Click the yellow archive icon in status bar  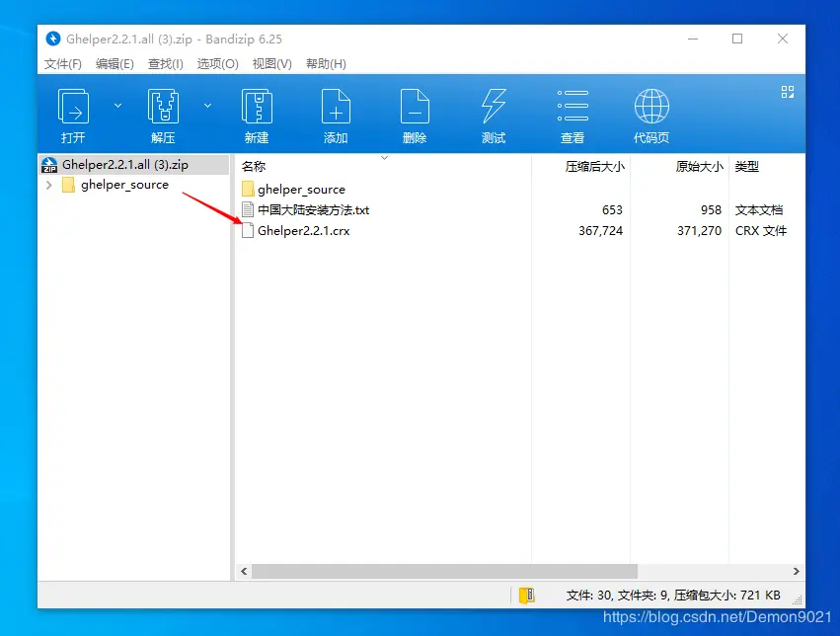point(527,595)
